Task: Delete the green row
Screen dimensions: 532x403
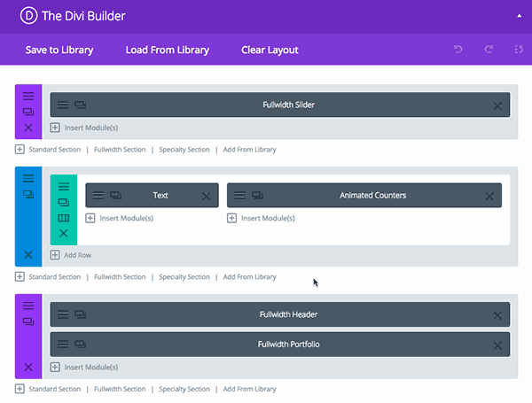Action: [64, 233]
